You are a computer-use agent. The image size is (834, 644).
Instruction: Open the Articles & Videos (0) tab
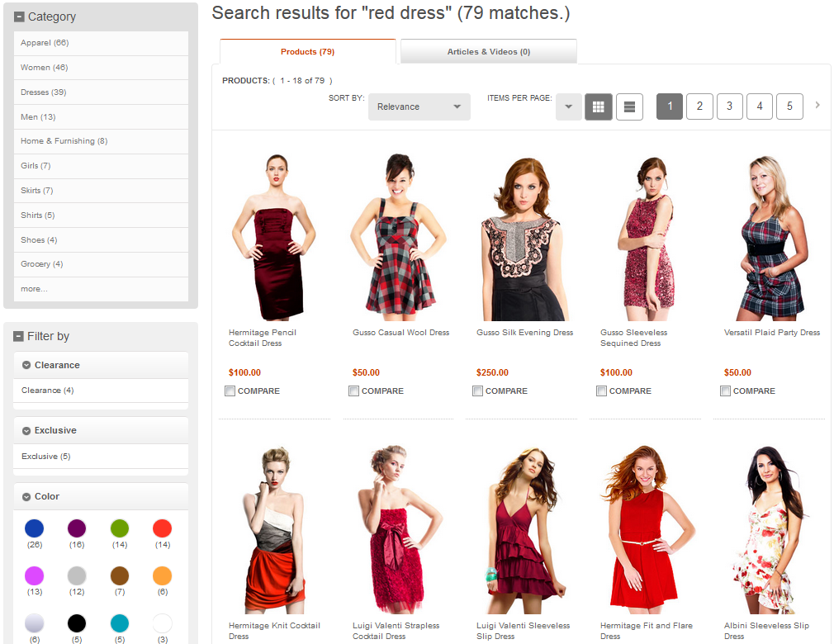click(488, 51)
